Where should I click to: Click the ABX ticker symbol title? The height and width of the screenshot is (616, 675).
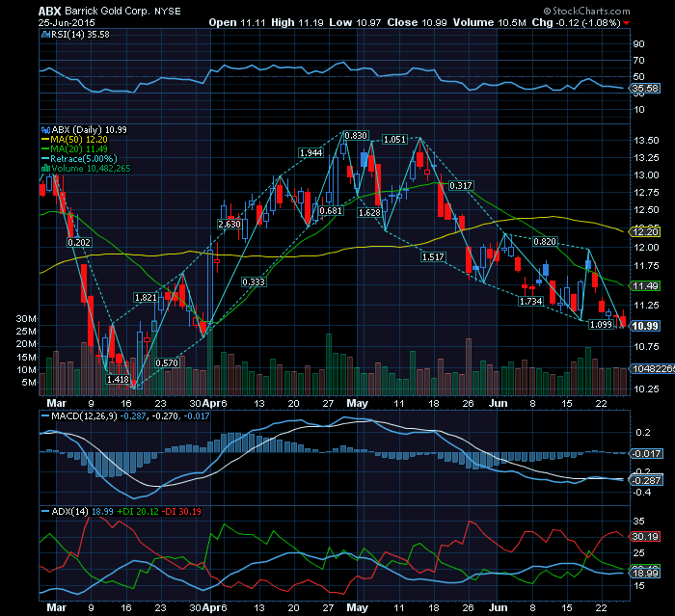point(50,12)
